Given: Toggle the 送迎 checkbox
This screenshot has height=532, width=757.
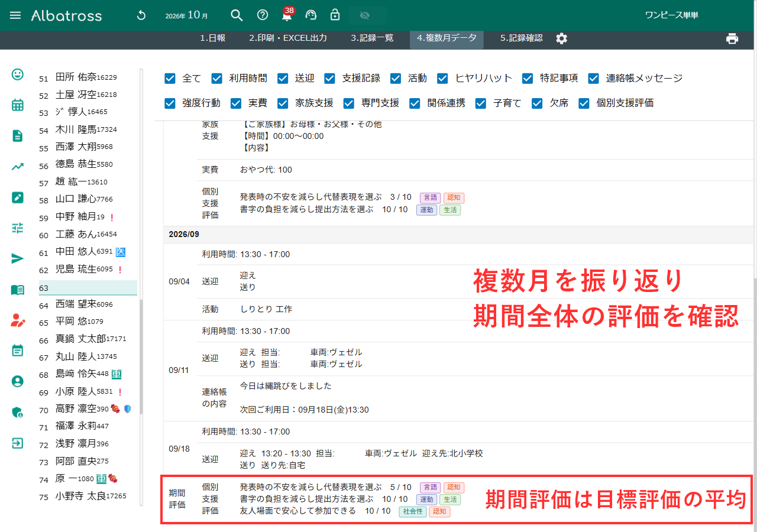Looking at the screenshot, I should click(x=283, y=78).
